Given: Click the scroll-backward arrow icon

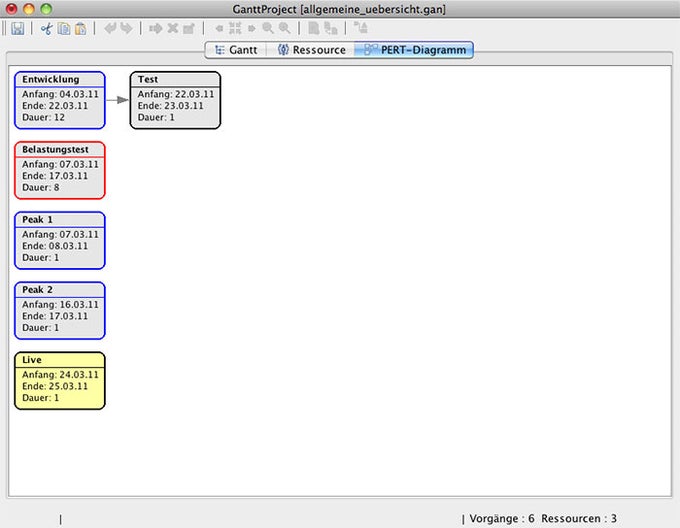Looking at the screenshot, I should click(x=219, y=29).
